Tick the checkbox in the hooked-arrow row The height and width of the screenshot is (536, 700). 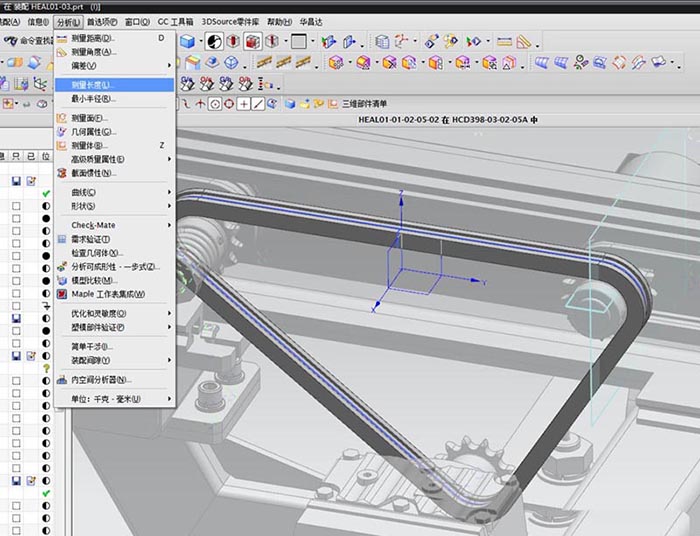17,306
